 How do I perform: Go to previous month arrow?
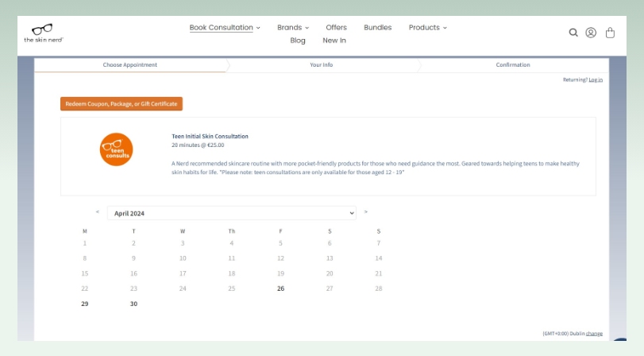[98, 211]
